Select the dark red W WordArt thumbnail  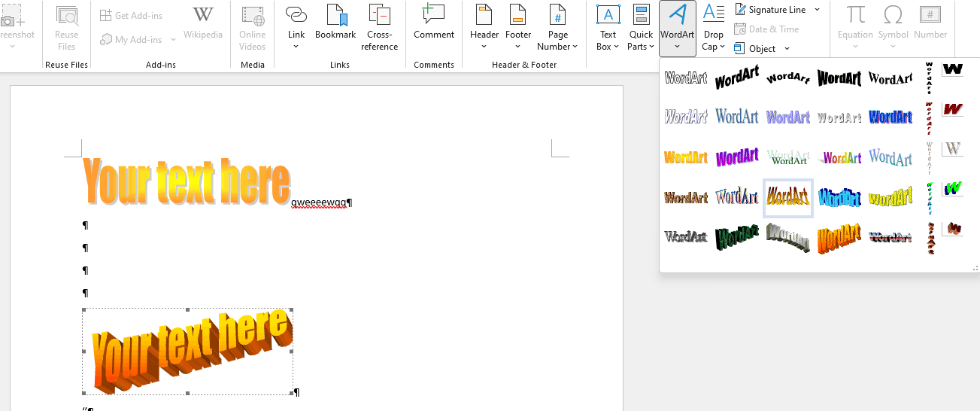pos(953,109)
